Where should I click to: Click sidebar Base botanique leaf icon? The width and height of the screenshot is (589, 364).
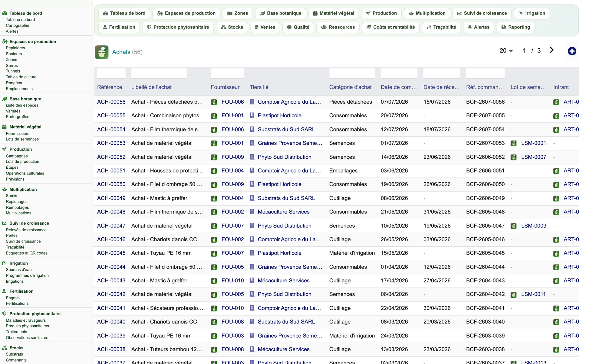(5, 99)
